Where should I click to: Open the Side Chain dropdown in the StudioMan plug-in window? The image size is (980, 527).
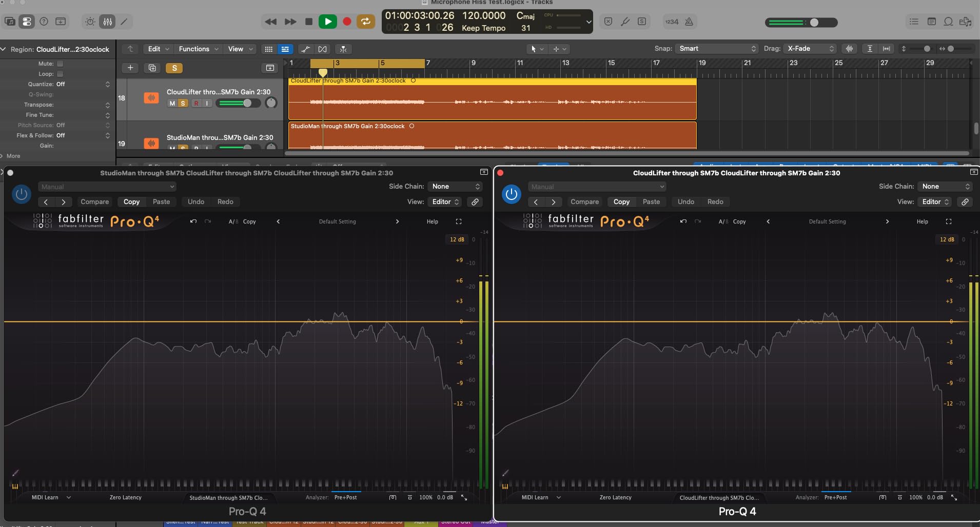pyautogui.click(x=456, y=187)
